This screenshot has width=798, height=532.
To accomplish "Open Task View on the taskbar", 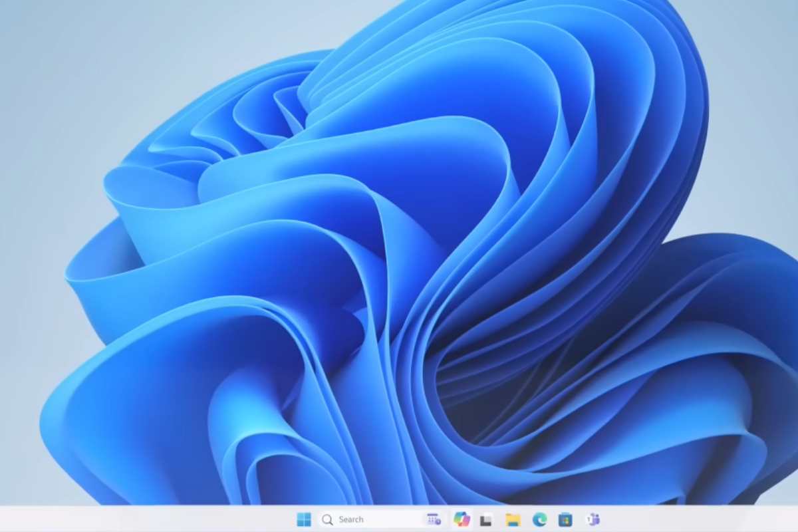I will click(486, 520).
